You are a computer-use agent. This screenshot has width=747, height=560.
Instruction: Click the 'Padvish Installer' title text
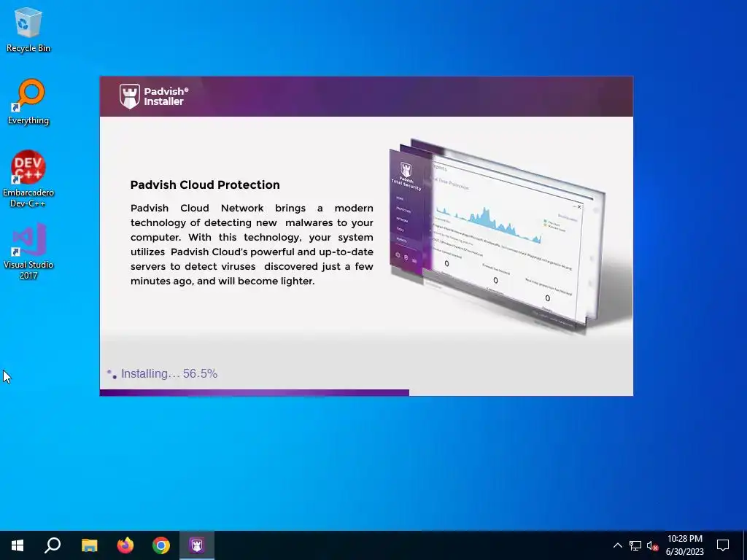166,96
